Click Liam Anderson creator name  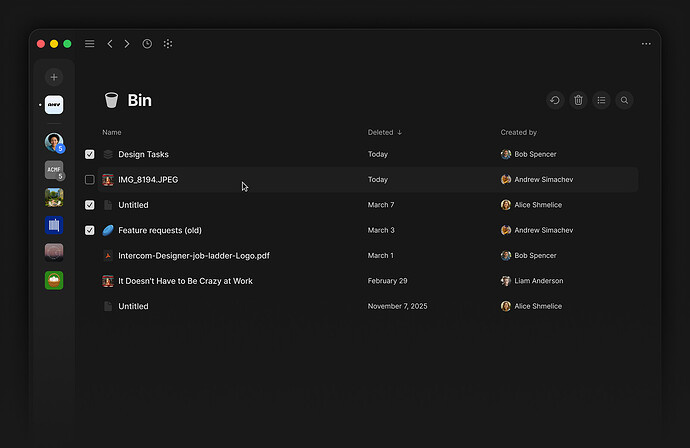[x=539, y=281]
